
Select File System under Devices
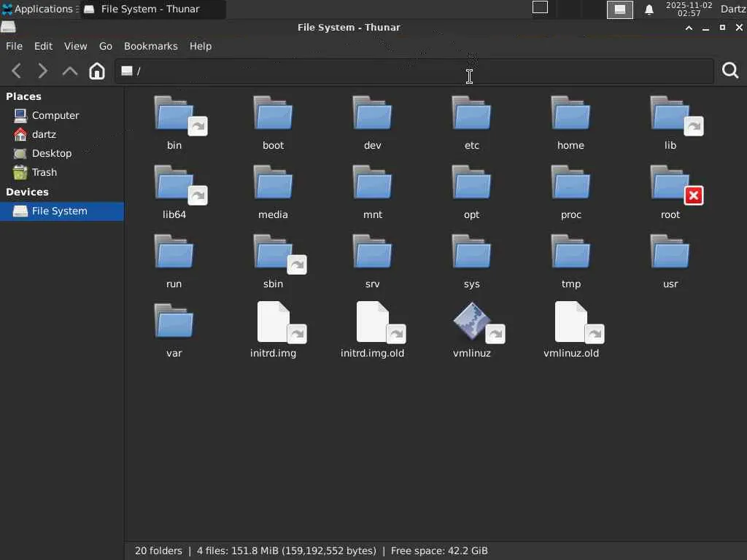pos(62,211)
